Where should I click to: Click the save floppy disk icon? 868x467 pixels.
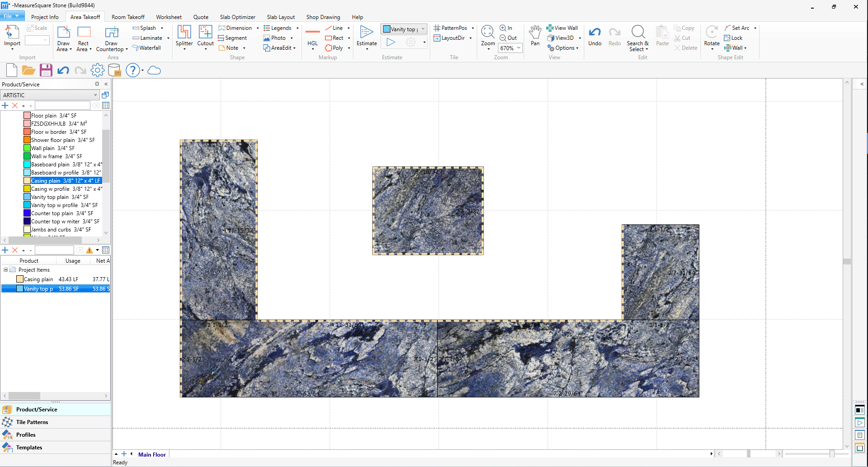[46, 71]
